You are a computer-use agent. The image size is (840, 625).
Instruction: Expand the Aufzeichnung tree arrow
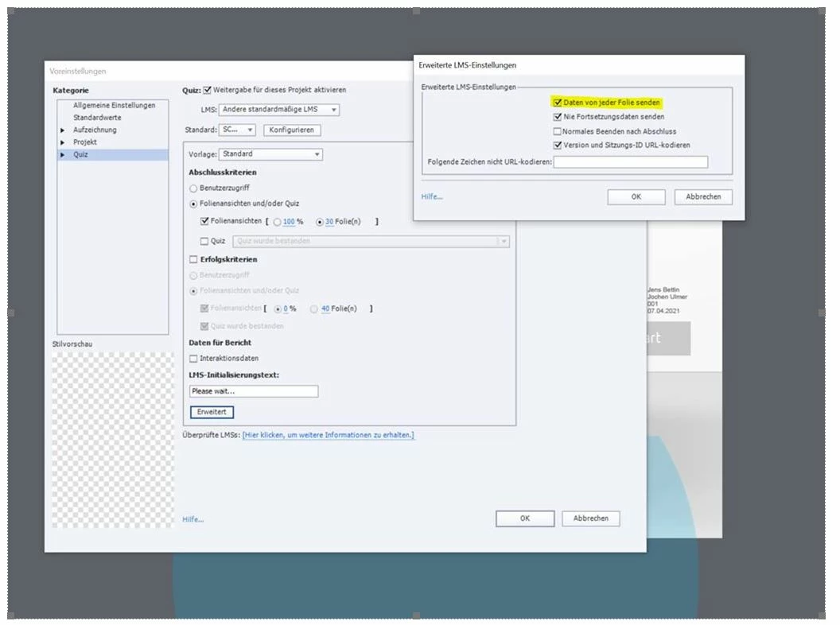pyautogui.click(x=63, y=130)
